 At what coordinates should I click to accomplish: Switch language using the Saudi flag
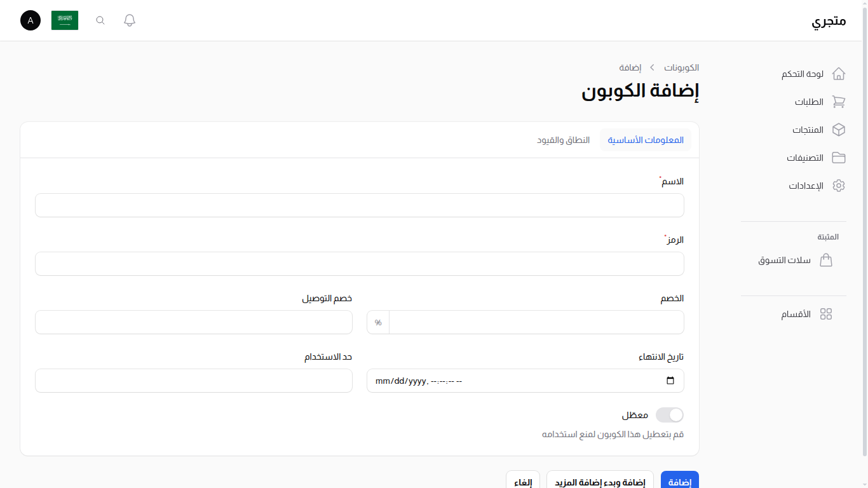[x=64, y=20]
